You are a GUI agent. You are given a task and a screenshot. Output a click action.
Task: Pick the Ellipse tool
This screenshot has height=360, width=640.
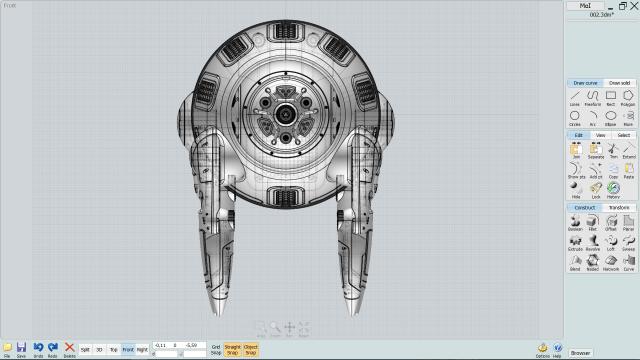tap(611, 118)
